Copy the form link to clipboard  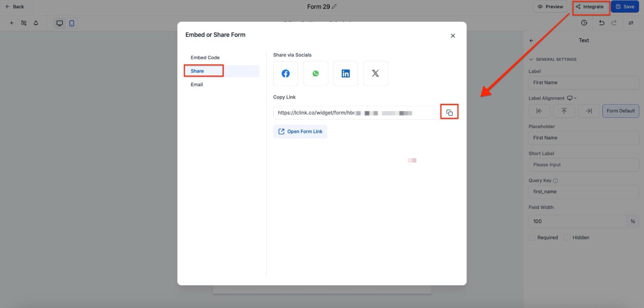449,113
